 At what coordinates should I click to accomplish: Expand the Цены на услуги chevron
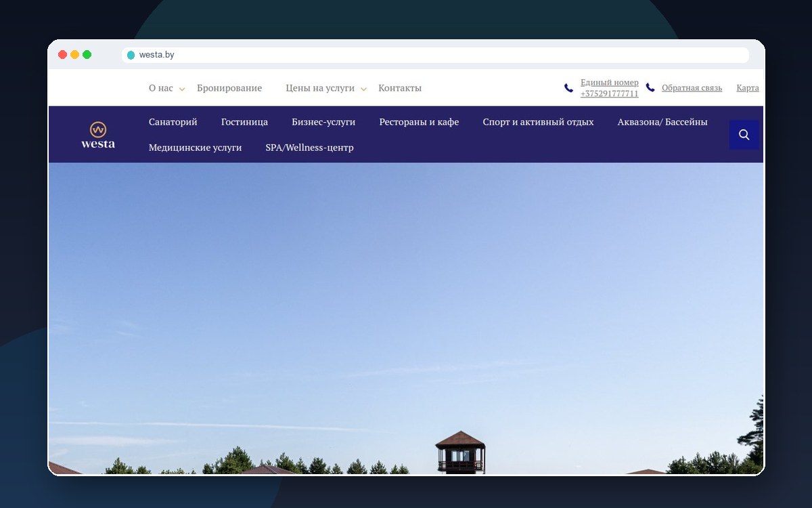[x=363, y=89]
